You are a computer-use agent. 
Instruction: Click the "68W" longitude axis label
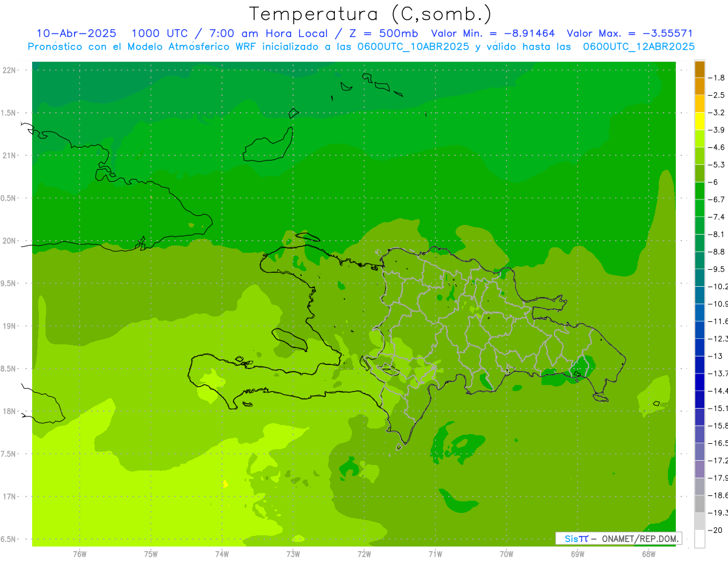click(x=649, y=554)
